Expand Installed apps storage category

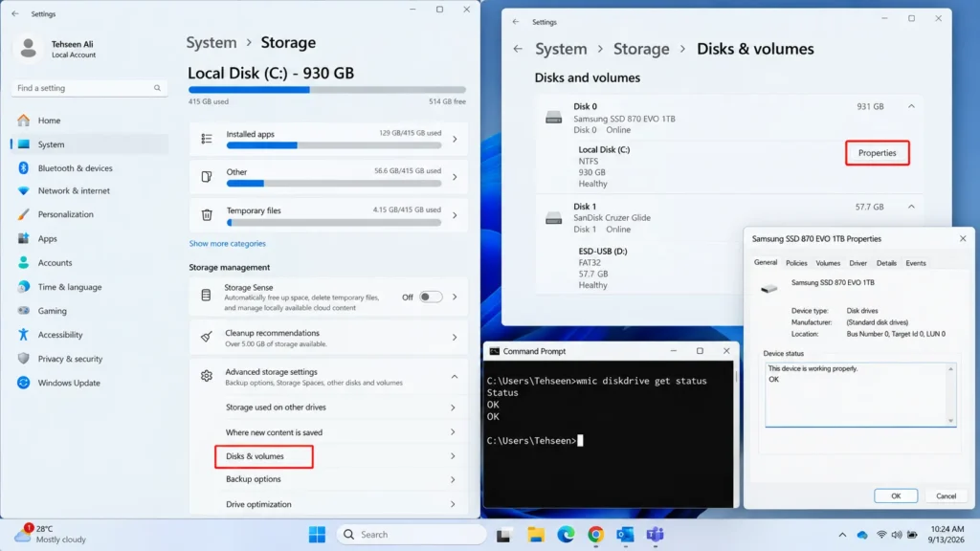[455, 139]
